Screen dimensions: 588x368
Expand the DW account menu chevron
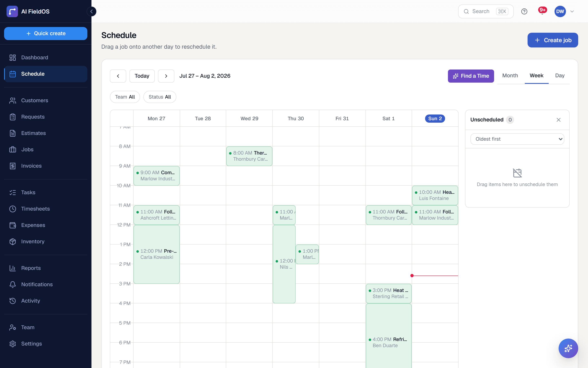pos(572,11)
